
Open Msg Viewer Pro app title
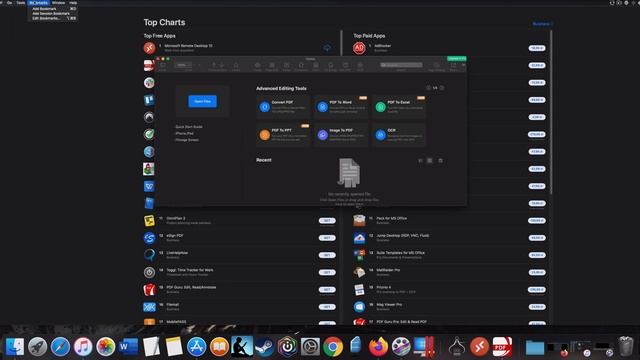click(389, 304)
